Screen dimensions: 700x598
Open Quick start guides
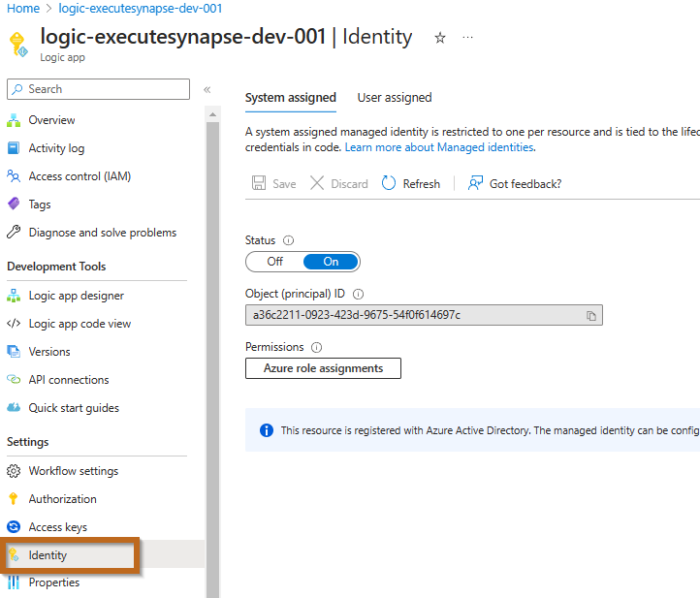pyautogui.click(x=74, y=408)
